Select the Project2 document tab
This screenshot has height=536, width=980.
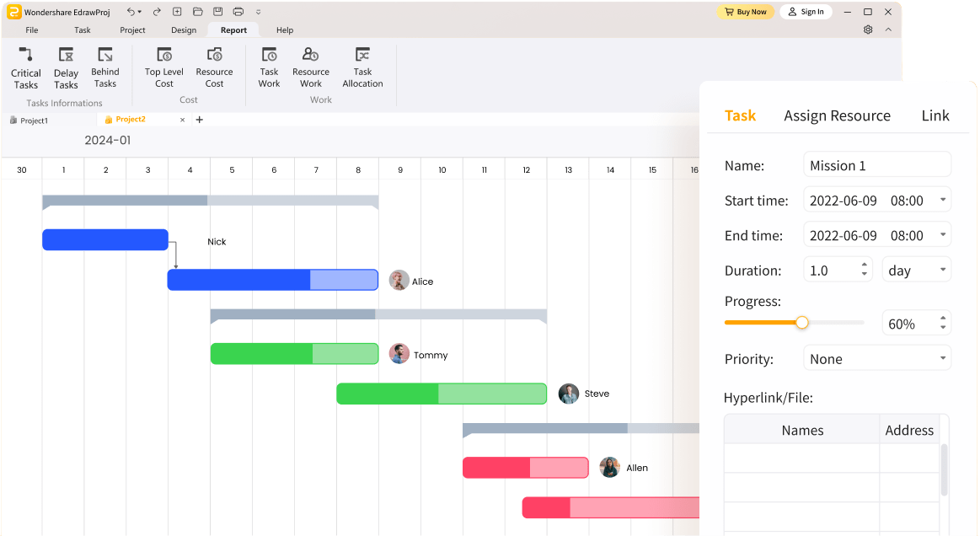point(131,120)
